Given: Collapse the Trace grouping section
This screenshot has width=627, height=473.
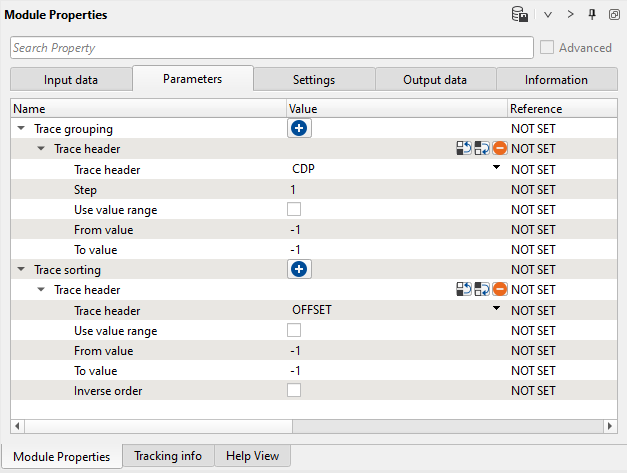Looking at the screenshot, I should (21, 129).
